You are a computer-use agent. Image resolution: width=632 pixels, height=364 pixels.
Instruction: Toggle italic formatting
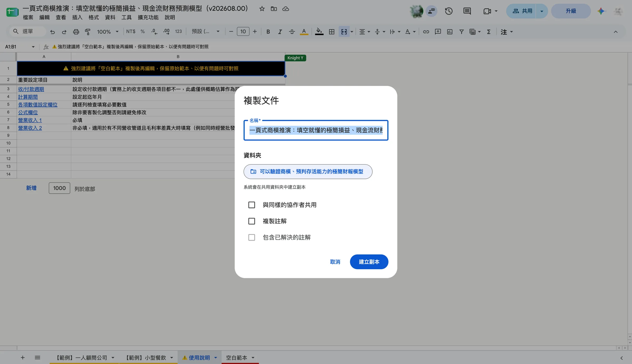(x=280, y=32)
